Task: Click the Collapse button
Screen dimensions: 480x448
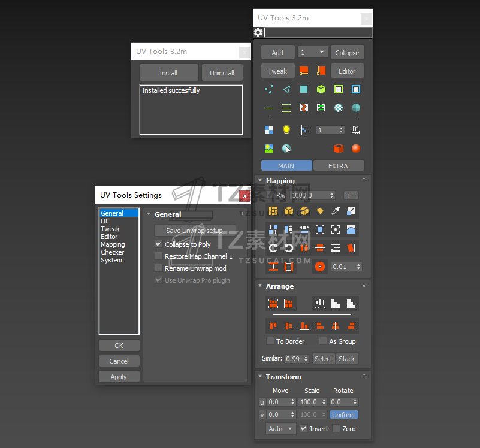Action: [347, 52]
